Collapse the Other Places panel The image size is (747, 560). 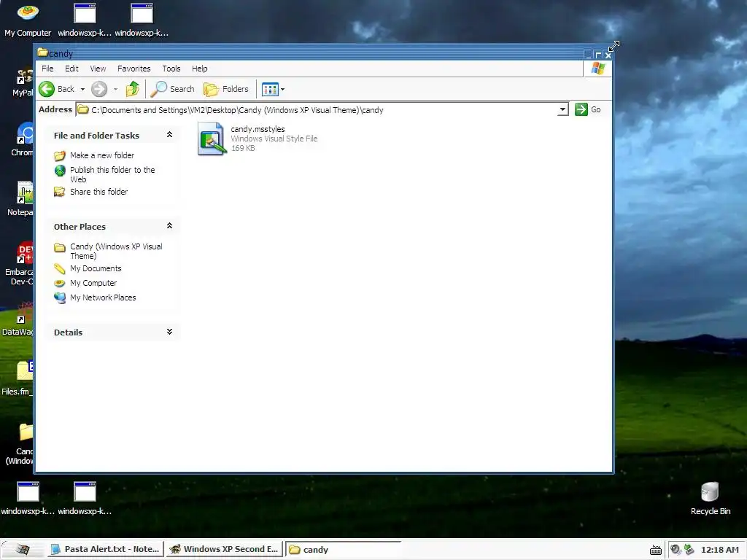click(x=169, y=226)
